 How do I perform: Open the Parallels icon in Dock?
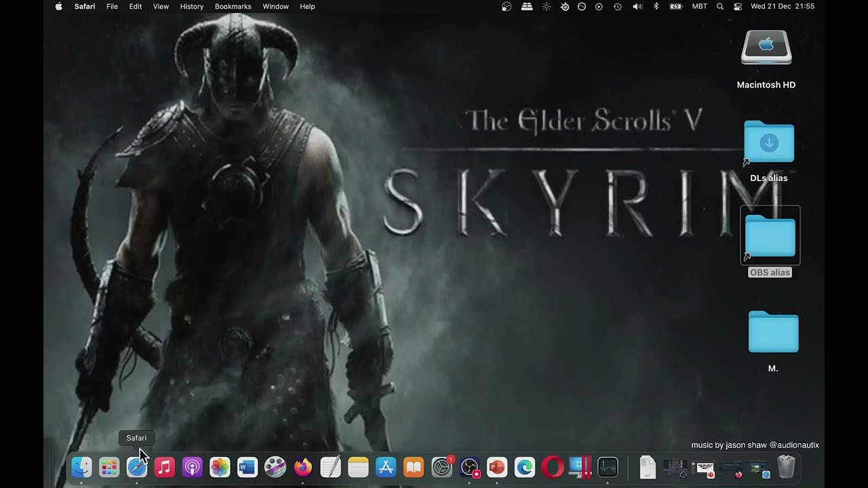(580, 467)
